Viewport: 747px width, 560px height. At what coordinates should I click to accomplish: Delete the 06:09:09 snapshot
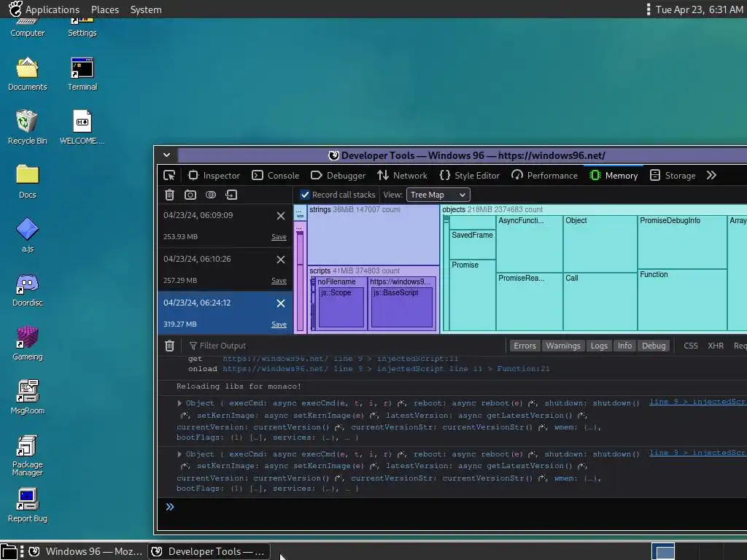[x=281, y=216]
